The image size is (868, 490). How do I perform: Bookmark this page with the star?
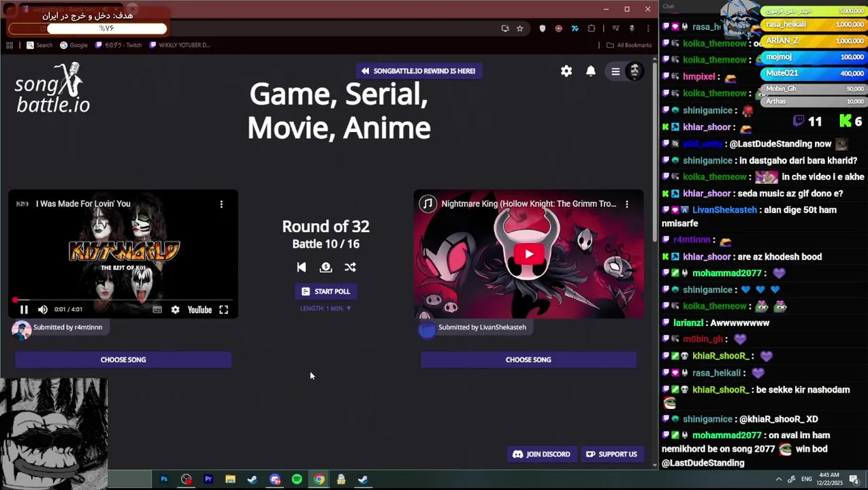[520, 29]
